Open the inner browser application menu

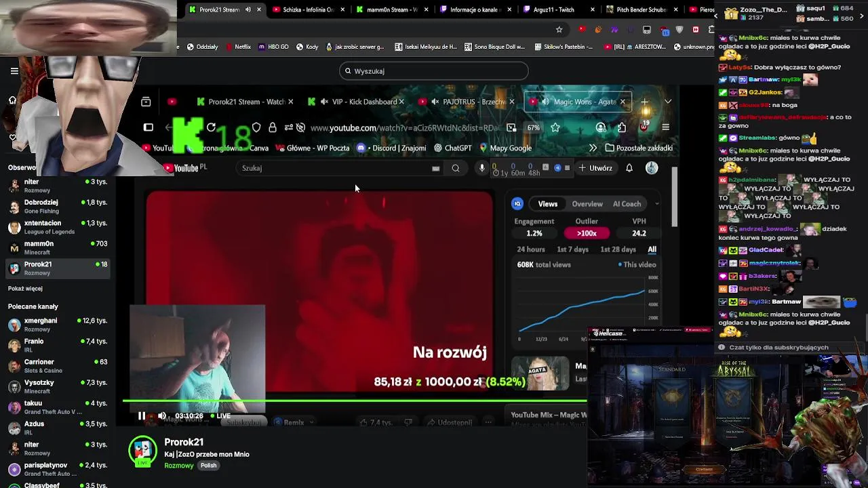click(665, 127)
